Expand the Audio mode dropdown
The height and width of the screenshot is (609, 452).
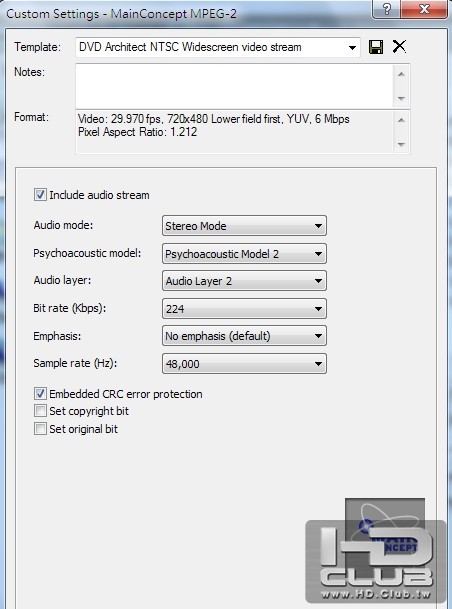pos(244,226)
